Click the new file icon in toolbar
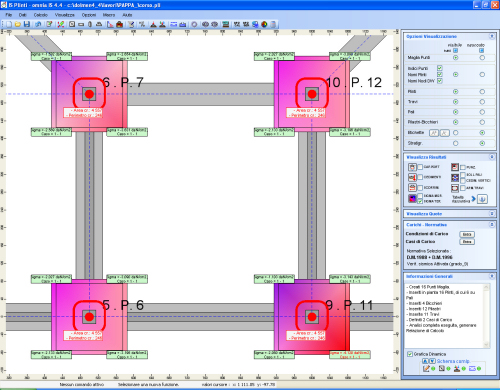Image resolution: width=500 pixels, height=390 pixels. pyautogui.click(x=9, y=24)
